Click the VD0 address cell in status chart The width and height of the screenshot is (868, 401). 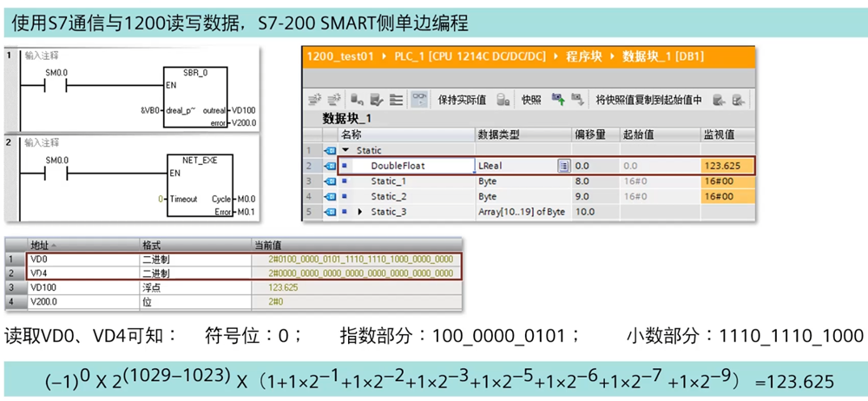tap(82, 259)
